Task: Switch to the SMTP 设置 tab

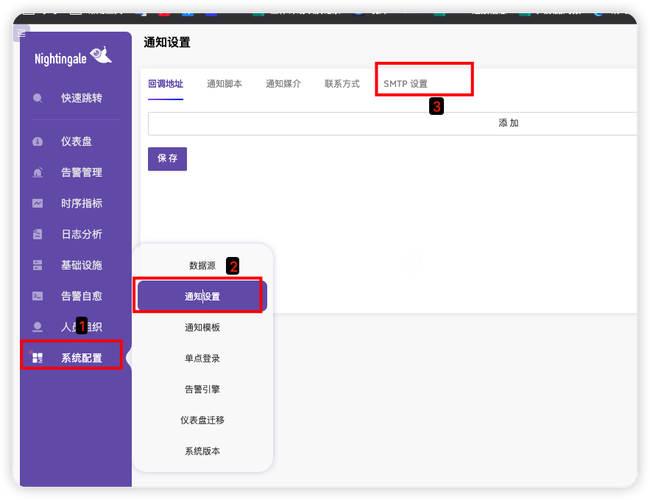Action: coord(405,84)
